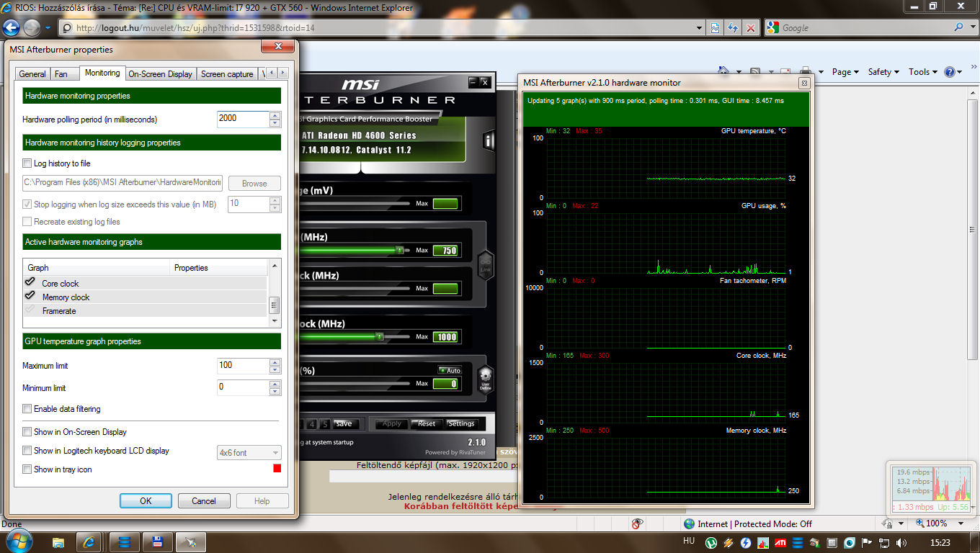Open IE Tools dropdown menu
The image size is (980, 553).
923,72
